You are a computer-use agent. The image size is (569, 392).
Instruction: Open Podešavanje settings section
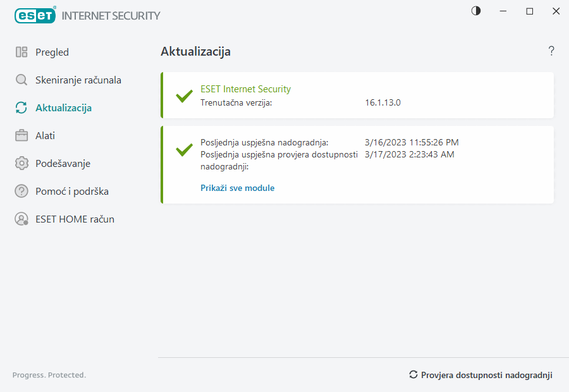pyautogui.click(x=63, y=164)
